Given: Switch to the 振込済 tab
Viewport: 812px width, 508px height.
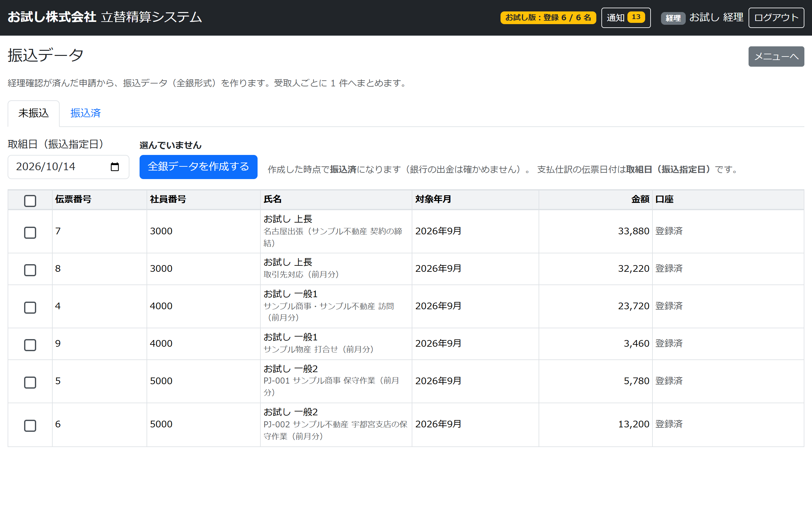Looking at the screenshot, I should pyautogui.click(x=86, y=113).
